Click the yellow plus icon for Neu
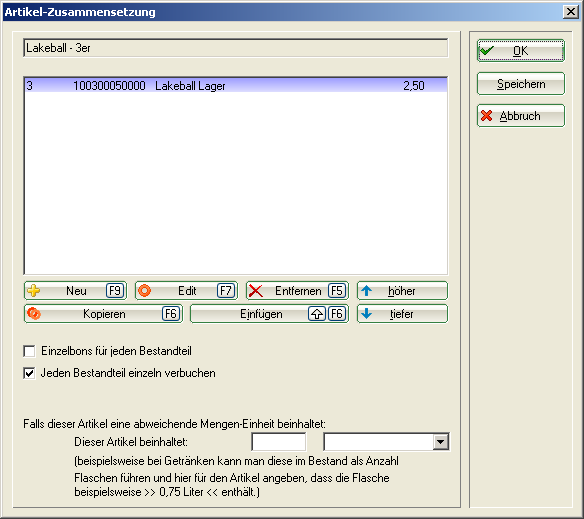The height and width of the screenshot is (519, 584). 34,291
